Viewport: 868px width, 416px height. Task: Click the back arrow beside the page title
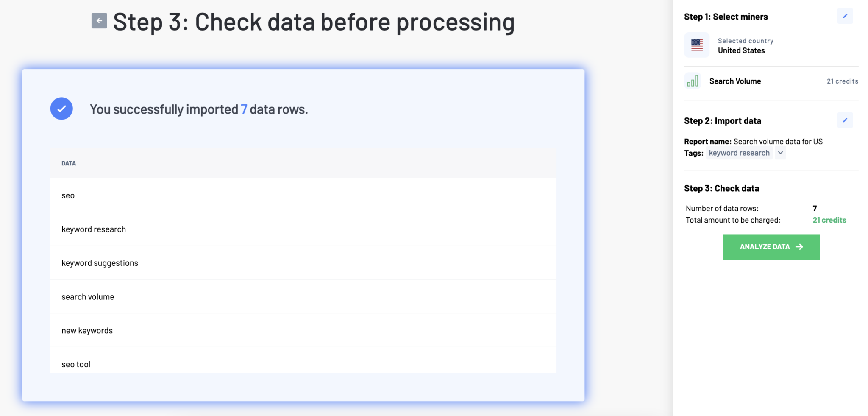[x=99, y=20]
